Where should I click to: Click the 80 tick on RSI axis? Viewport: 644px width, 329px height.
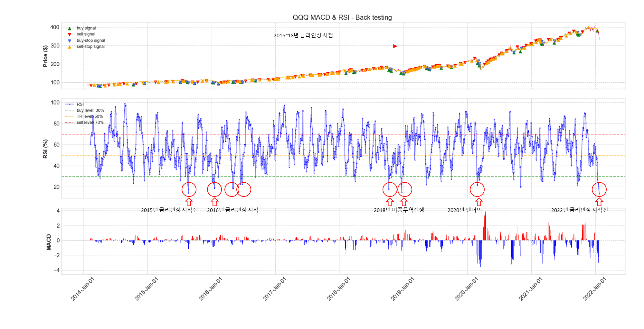tap(56, 123)
